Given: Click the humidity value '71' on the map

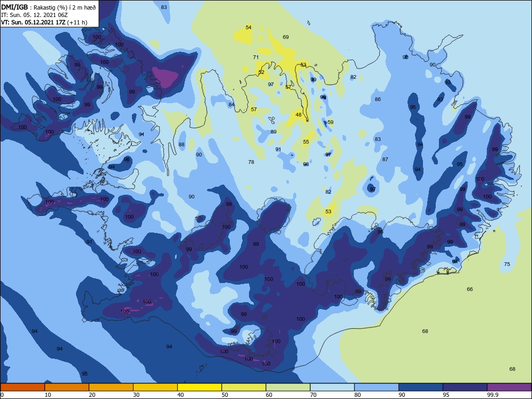Looking at the screenshot, I should tap(256, 57).
